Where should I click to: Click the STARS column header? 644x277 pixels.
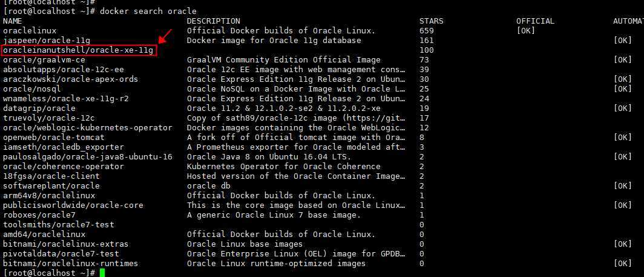pos(431,21)
